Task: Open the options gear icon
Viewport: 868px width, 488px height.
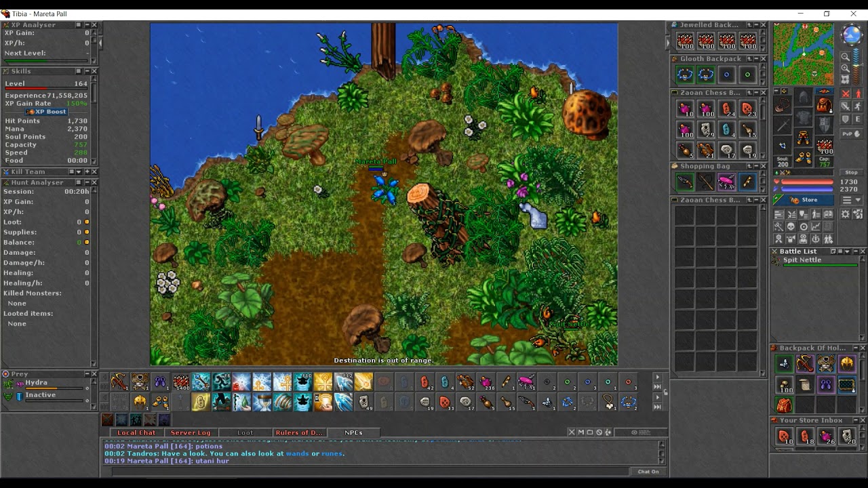Action: [846, 213]
